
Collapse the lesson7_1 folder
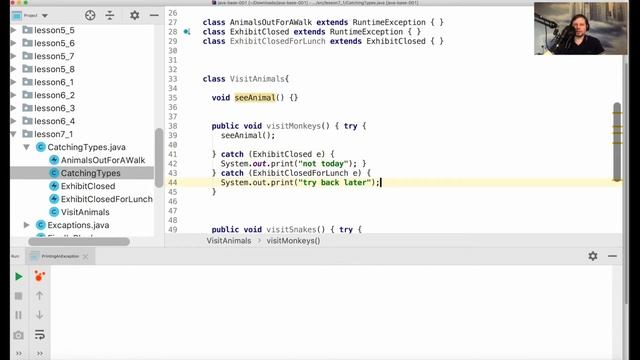(x=13, y=134)
